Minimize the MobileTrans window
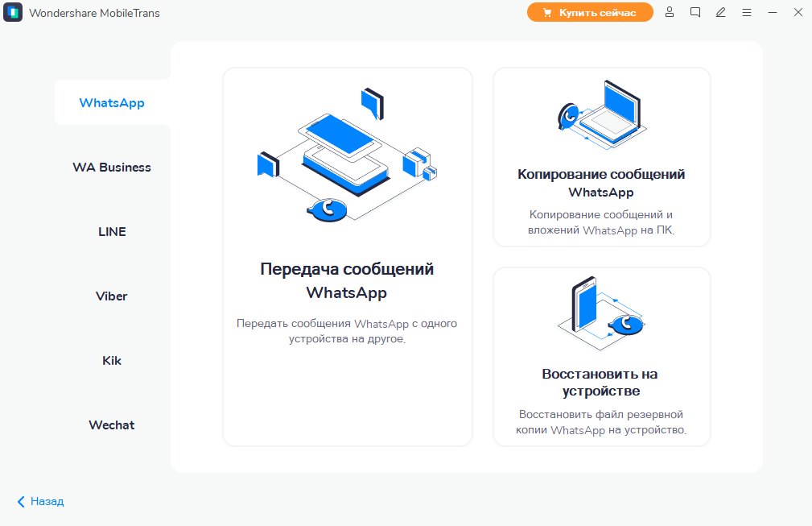The height and width of the screenshot is (526, 812). pos(772,12)
